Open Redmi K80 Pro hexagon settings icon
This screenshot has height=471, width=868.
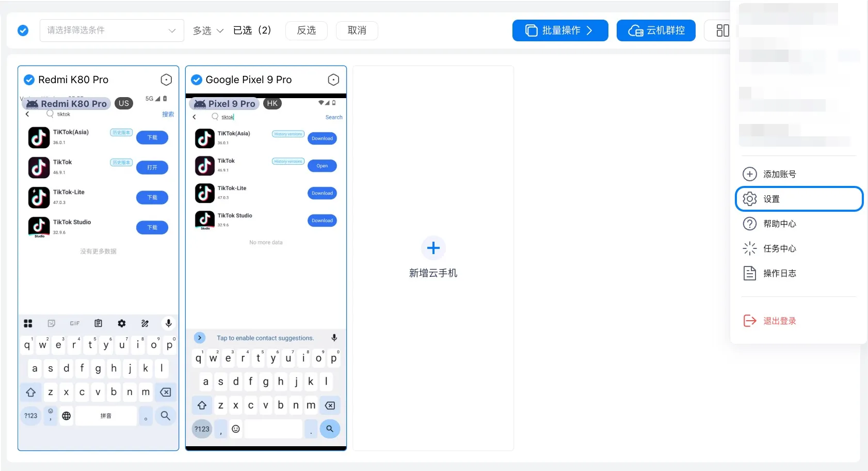tap(166, 80)
